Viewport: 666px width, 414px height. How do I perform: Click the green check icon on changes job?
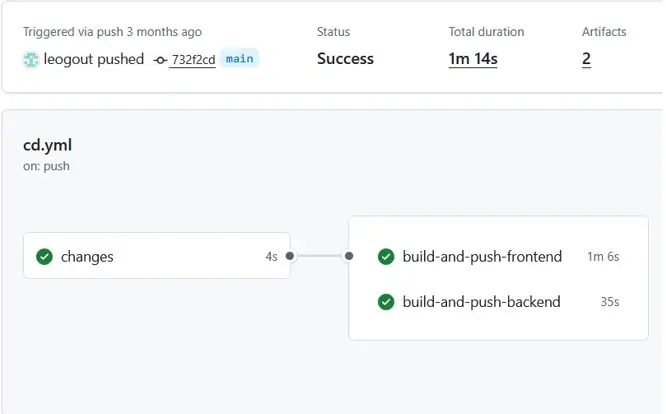pyautogui.click(x=44, y=257)
